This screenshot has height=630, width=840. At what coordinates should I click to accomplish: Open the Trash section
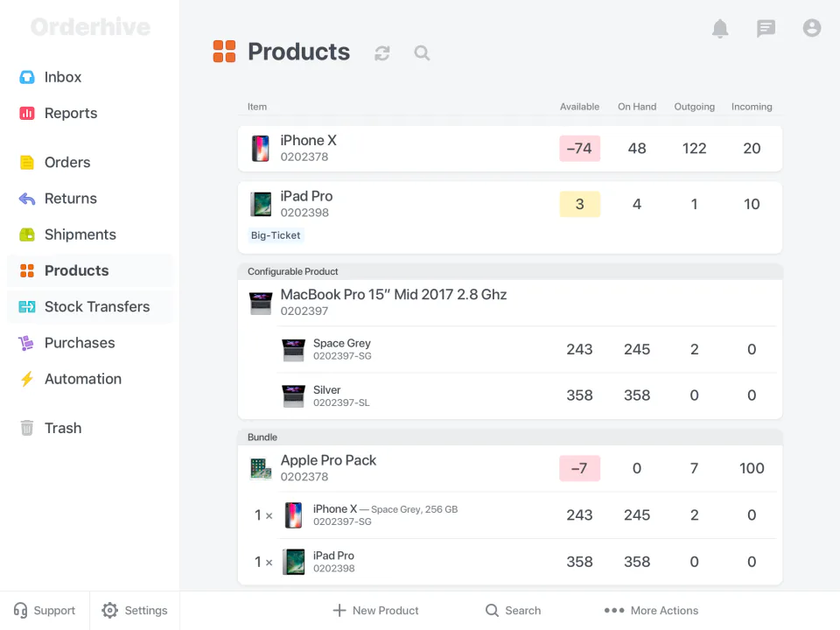click(62, 428)
